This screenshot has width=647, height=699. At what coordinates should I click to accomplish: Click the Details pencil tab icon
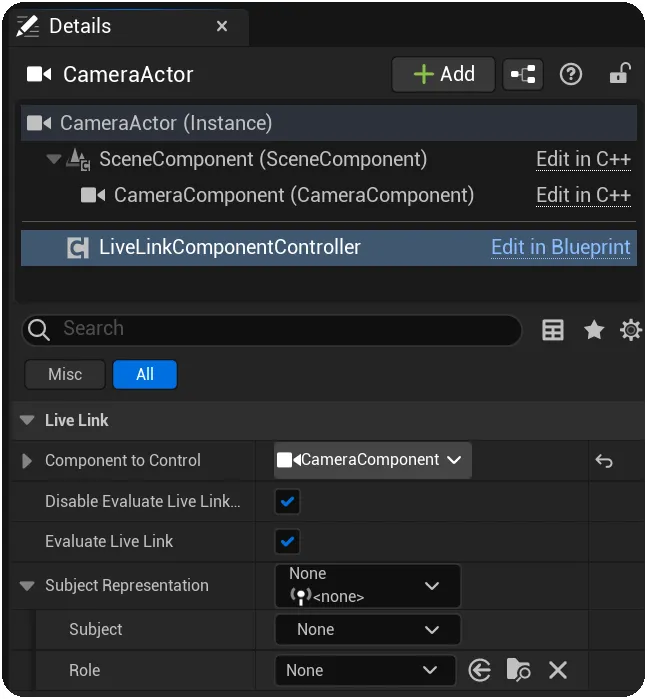[28, 26]
